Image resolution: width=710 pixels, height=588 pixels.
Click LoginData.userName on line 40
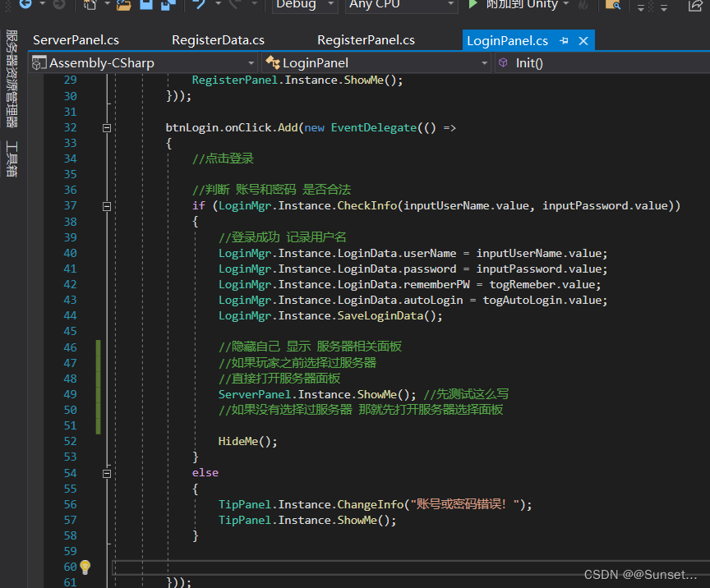(x=397, y=254)
